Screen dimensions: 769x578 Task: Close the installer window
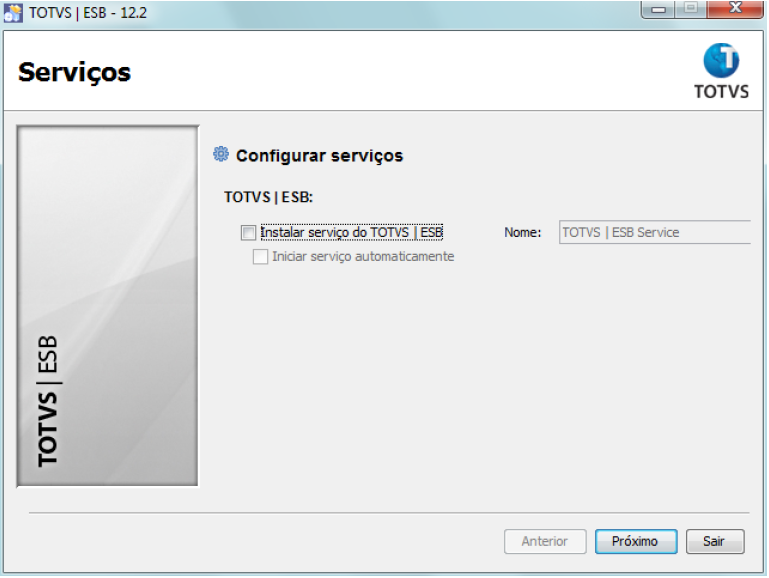735,9
